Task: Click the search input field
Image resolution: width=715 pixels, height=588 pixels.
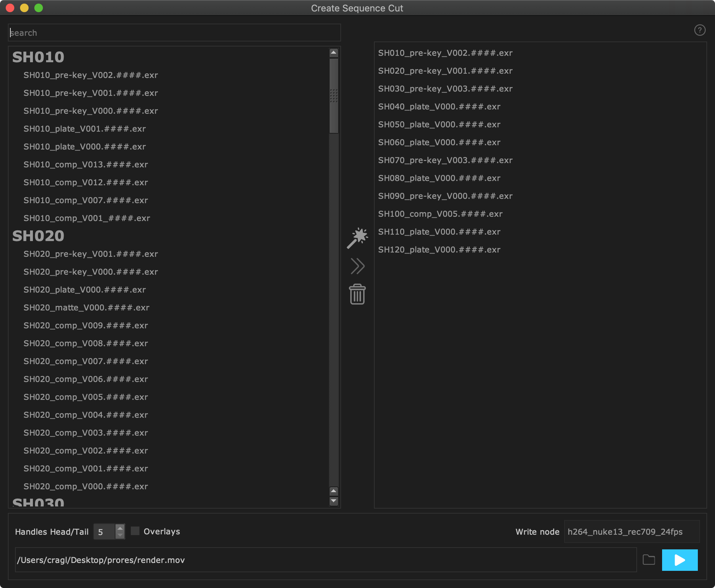Action: coord(174,33)
